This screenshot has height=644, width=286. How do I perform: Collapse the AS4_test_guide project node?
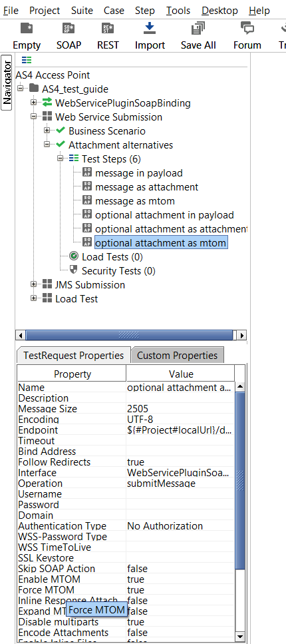coord(21,89)
